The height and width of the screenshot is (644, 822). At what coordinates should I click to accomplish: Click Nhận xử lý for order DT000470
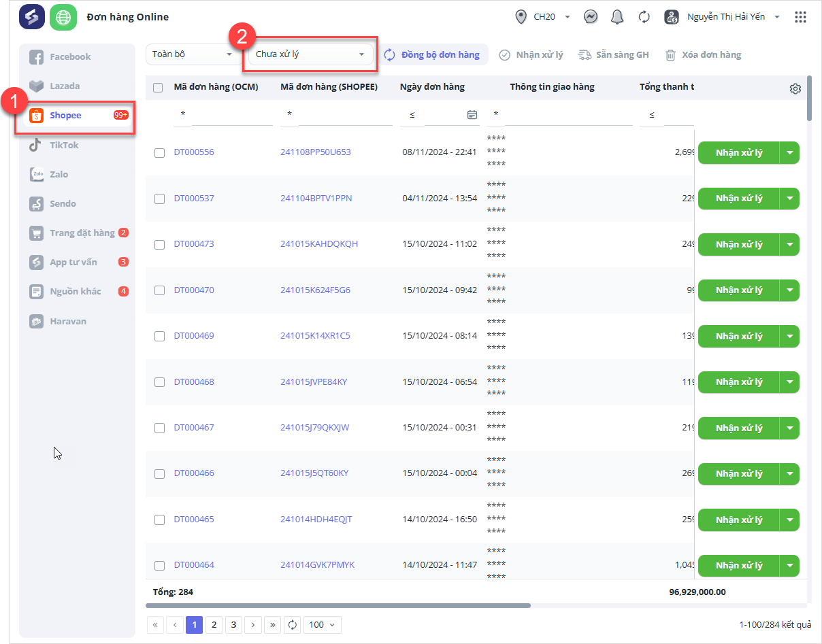[739, 290]
